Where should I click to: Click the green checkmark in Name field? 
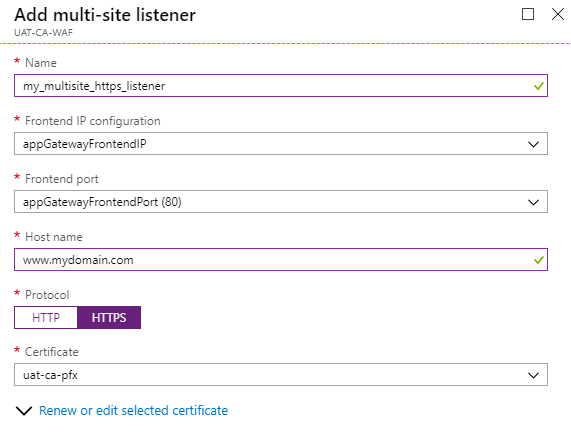click(539, 86)
